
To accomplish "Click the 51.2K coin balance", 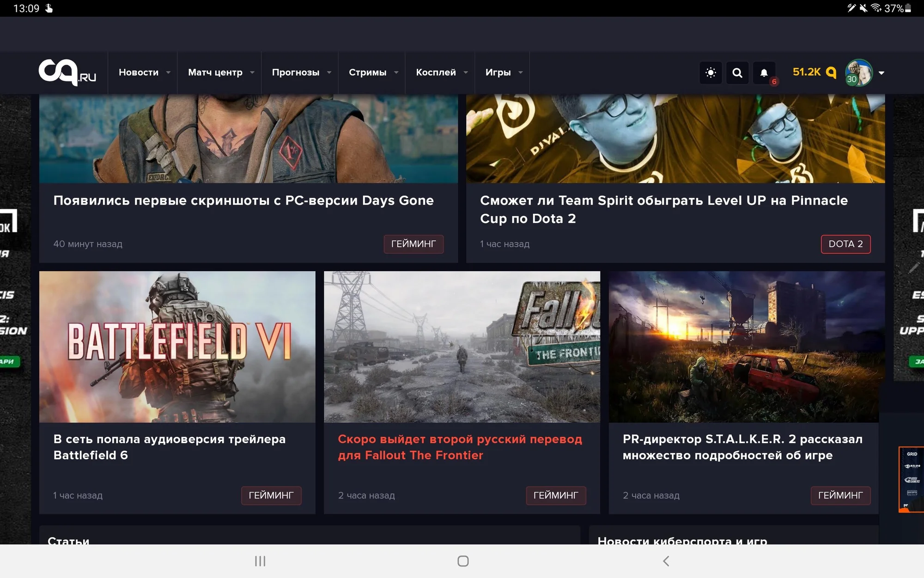I will coord(814,72).
